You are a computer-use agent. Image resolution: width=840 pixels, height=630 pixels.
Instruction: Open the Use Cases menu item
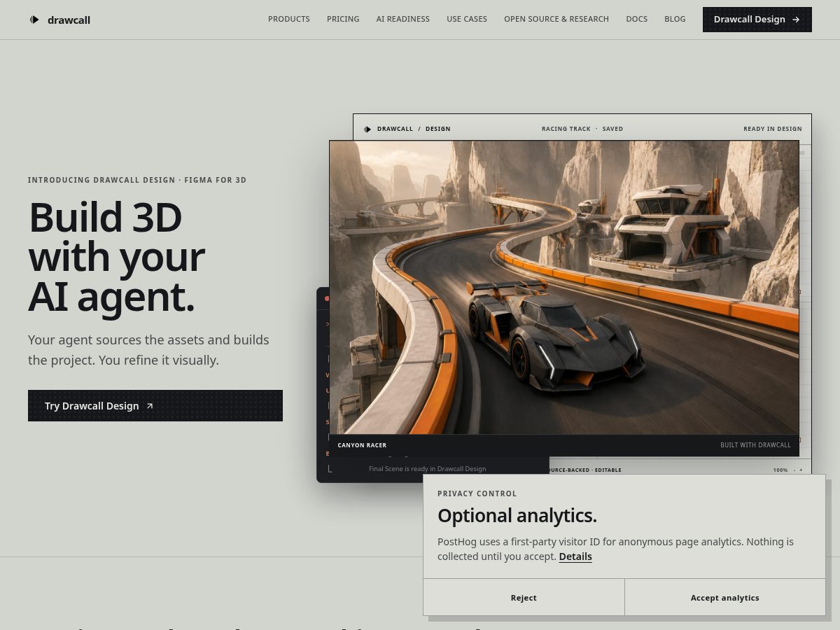pyautogui.click(x=467, y=19)
